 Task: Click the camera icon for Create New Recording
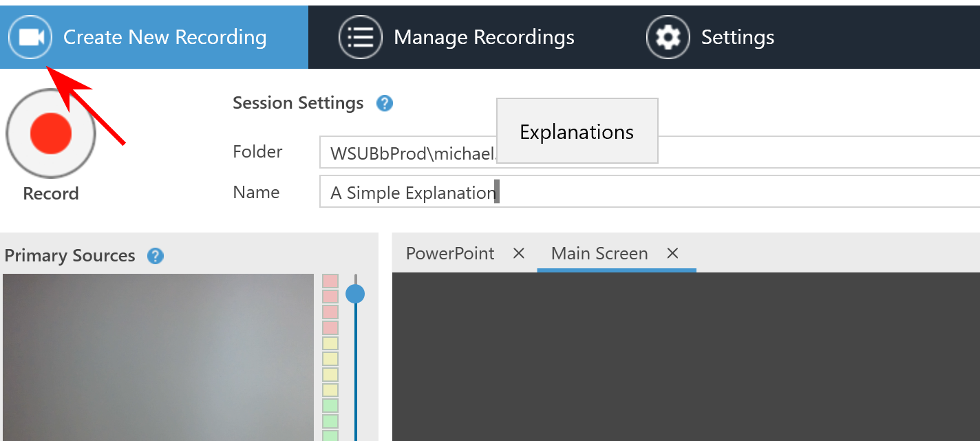pos(30,37)
